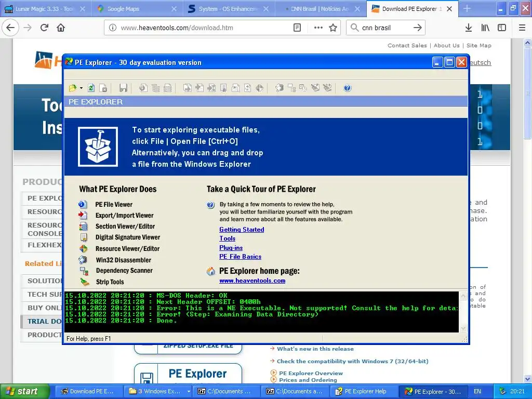
Task: Click the PE File Viewer info icon
Action: click(83, 204)
